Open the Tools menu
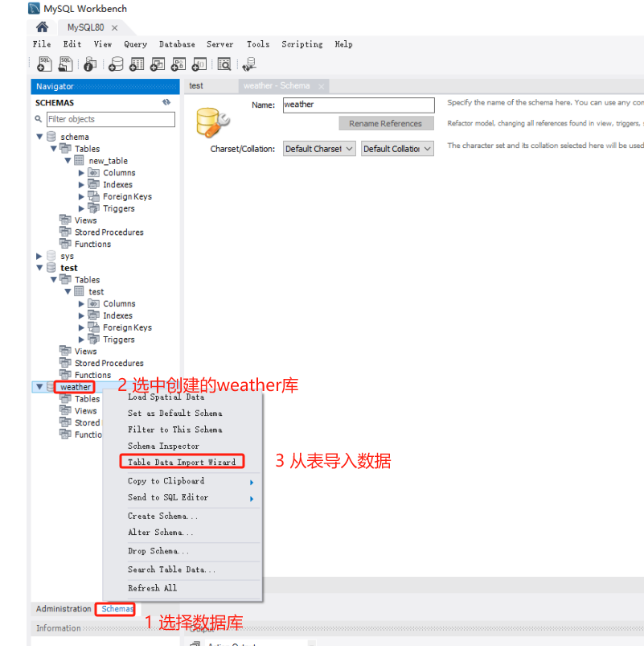 coord(258,44)
